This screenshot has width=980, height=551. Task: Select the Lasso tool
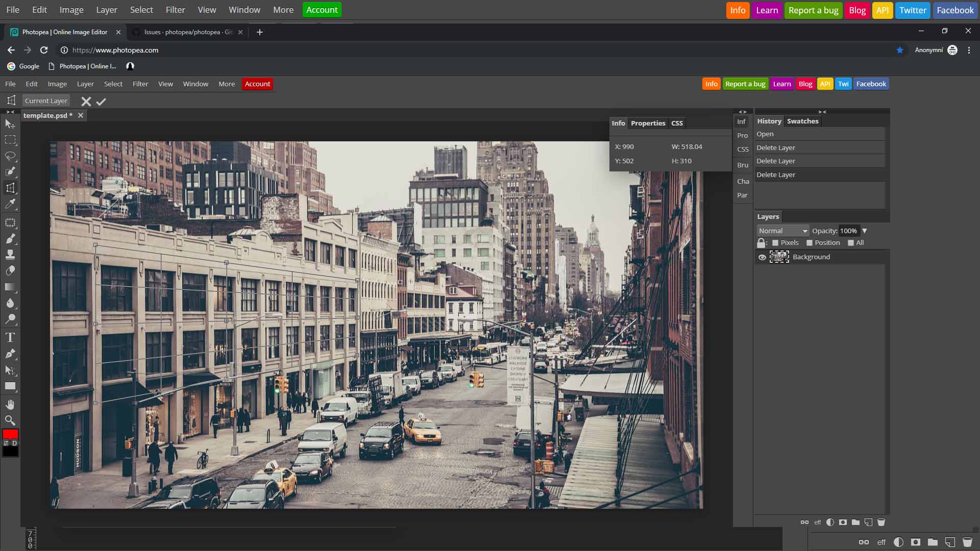pyautogui.click(x=10, y=156)
